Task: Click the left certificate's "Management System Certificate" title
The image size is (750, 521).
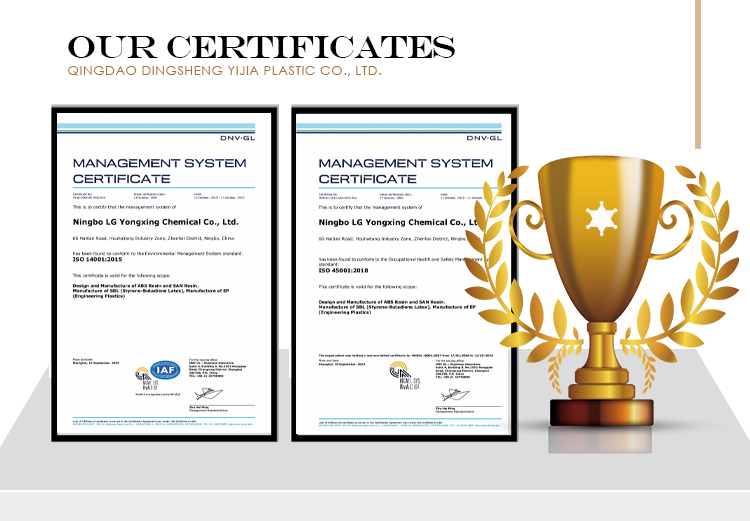Action: click(x=145, y=171)
